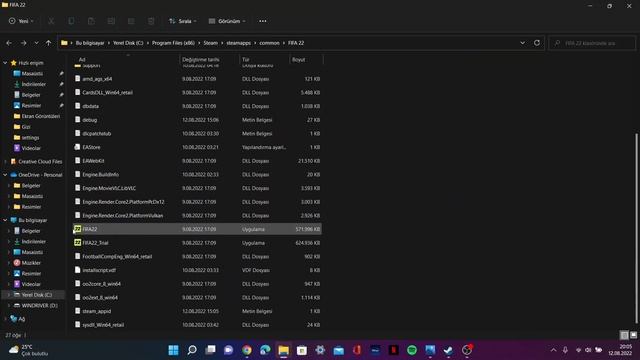Select Ağ (Network) in sidebar

pos(22,319)
